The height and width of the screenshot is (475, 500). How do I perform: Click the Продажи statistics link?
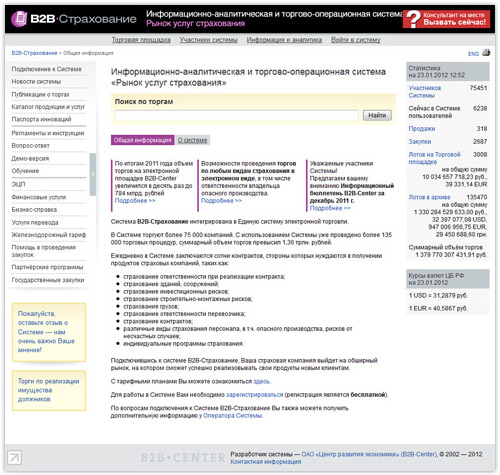(422, 129)
